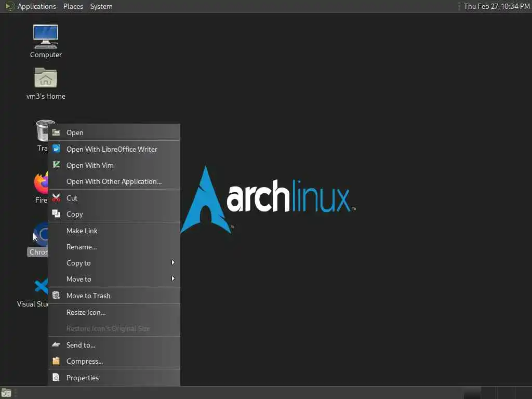Viewport: 532px width, 399px height.
Task: Click the LibreOffice Writer document icon
Action: pyautogui.click(x=56, y=149)
